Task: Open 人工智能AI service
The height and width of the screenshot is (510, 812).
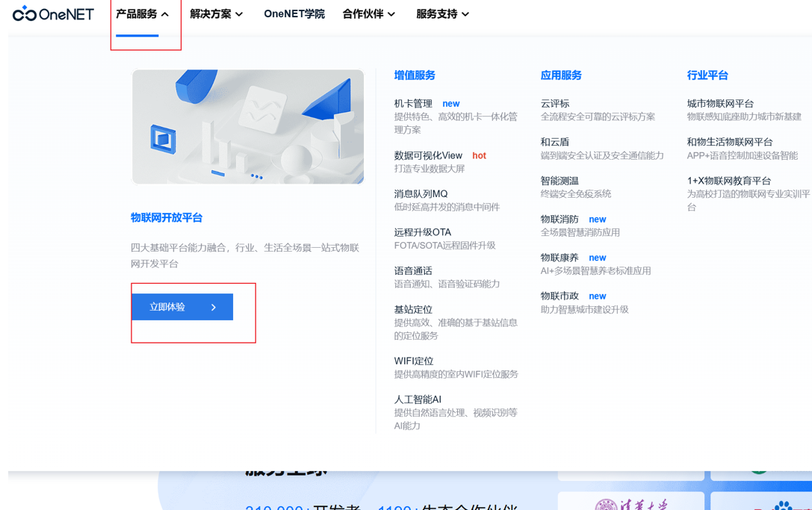Action: point(418,399)
